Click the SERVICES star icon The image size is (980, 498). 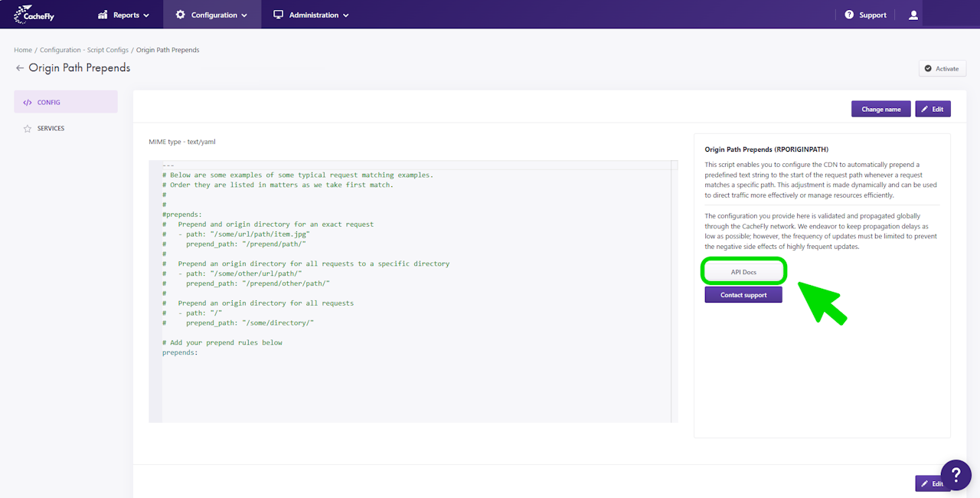coord(28,129)
